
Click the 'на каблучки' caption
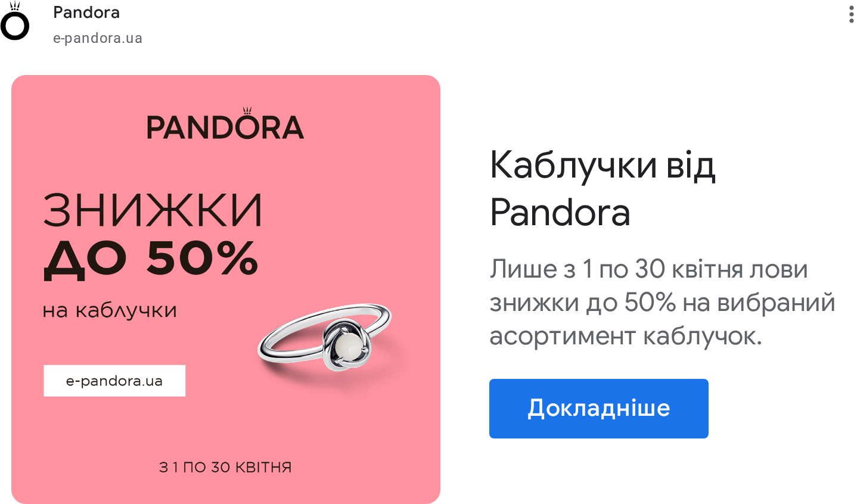point(110,310)
